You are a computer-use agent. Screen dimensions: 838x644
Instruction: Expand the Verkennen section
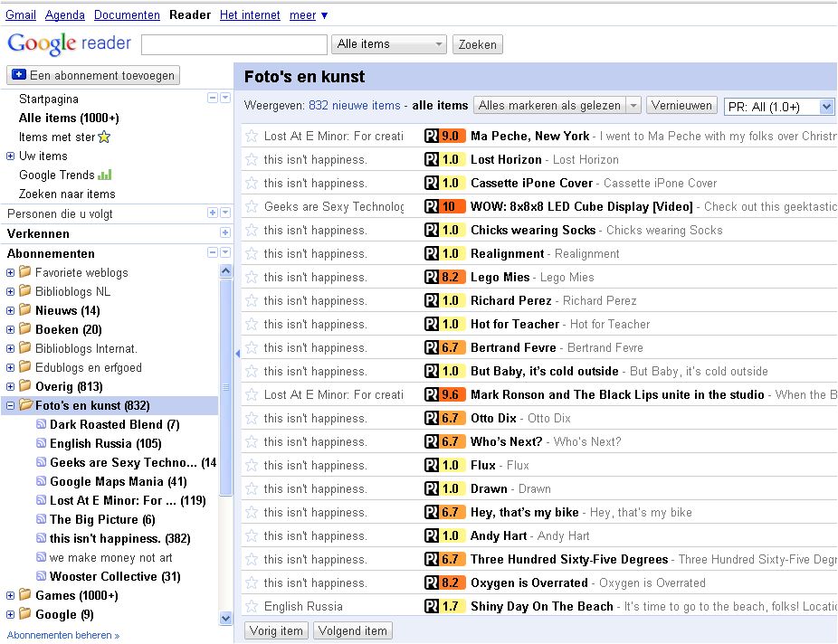(225, 232)
